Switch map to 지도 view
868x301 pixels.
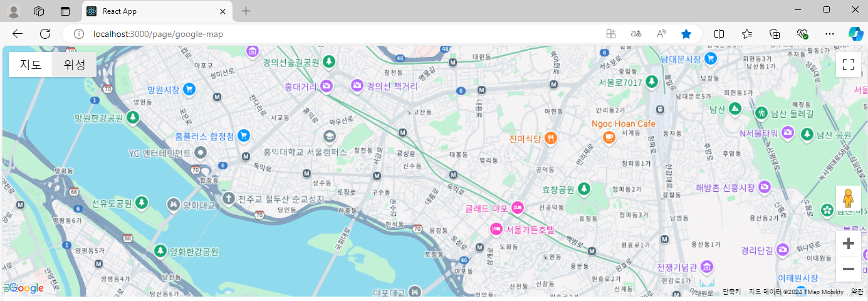coord(31,65)
